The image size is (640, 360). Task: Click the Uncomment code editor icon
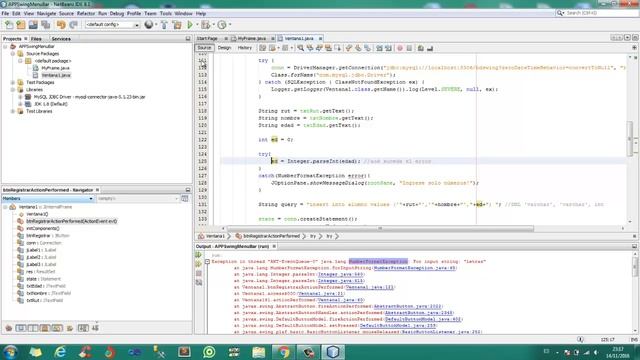(430, 48)
